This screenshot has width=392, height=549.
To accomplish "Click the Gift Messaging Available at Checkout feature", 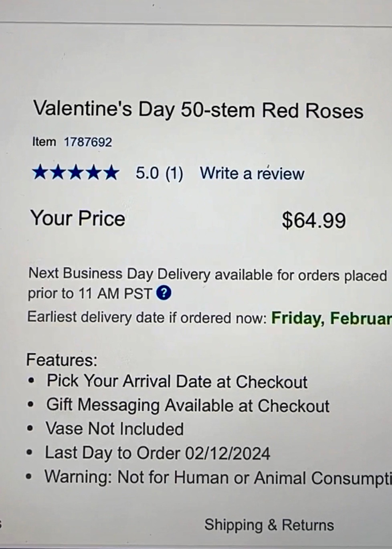I will pyautogui.click(x=188, y=405).
